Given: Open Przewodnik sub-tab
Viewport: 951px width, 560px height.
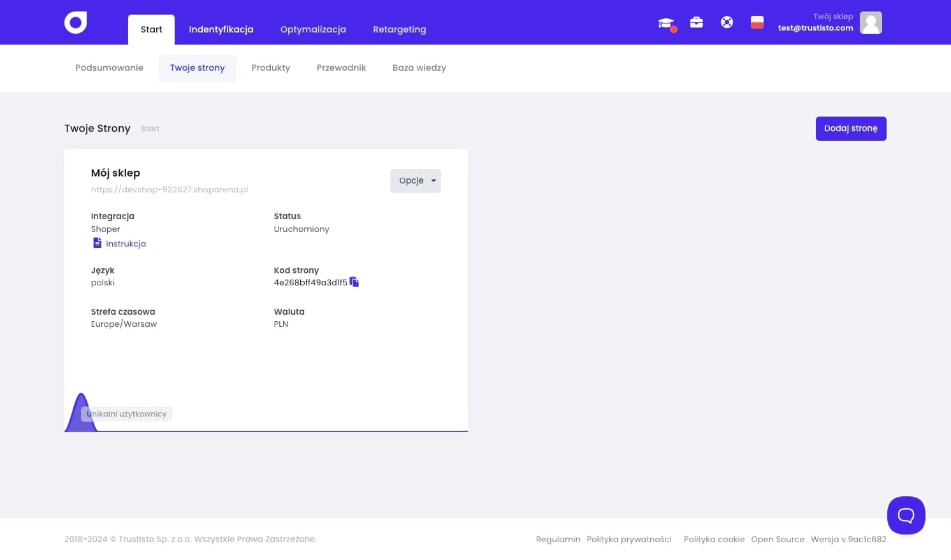Looking at the screenshot, I should (x=342, y=68).
